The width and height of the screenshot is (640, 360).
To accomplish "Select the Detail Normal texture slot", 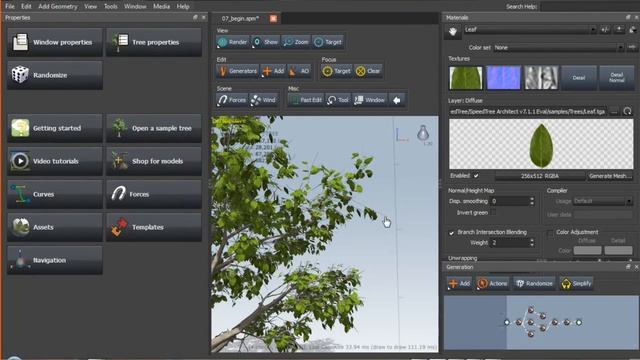I will [617, 78].
